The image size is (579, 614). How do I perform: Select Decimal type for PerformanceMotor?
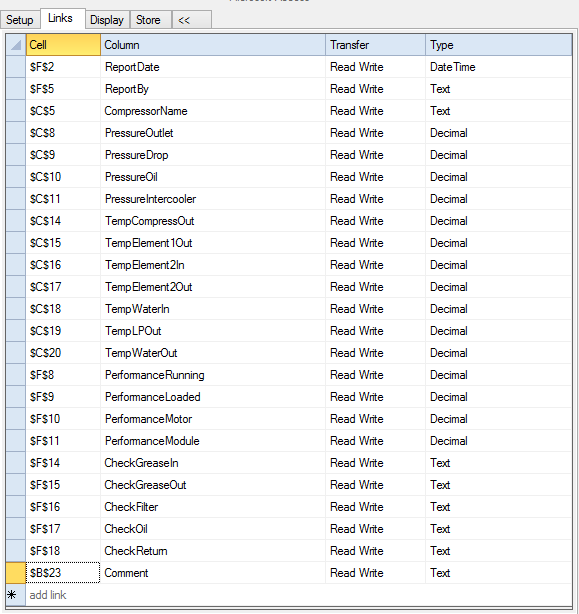[498, 419]
